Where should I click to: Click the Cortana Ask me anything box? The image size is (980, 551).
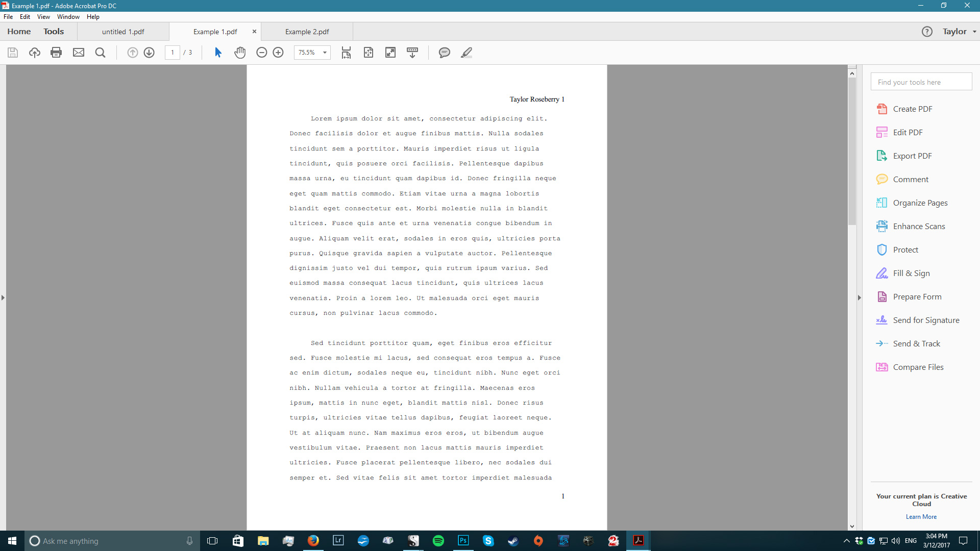coord(112,541)
